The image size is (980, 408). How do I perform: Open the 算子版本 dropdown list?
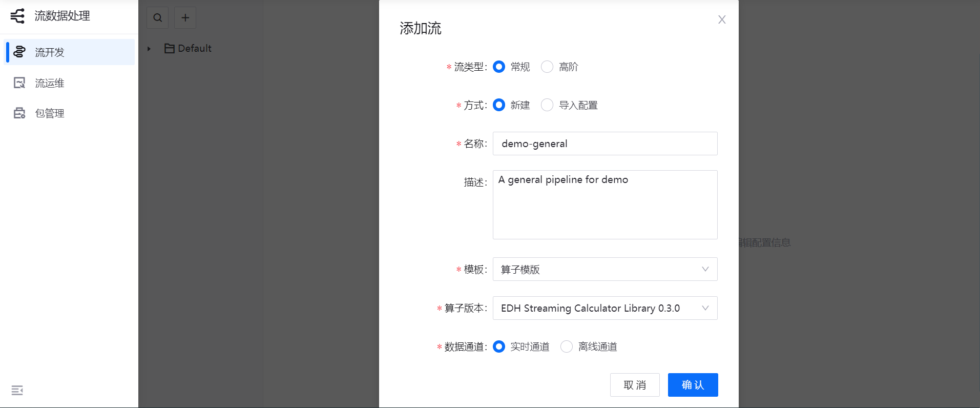604,309
